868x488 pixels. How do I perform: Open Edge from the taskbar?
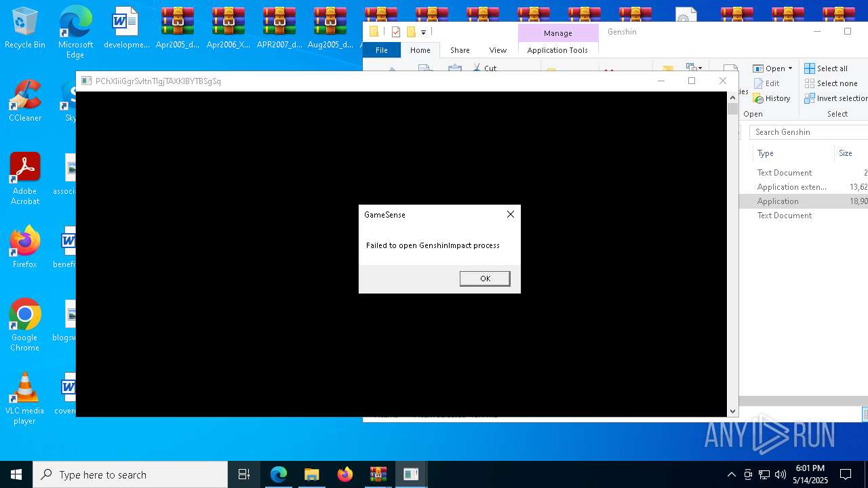point(279,474)
